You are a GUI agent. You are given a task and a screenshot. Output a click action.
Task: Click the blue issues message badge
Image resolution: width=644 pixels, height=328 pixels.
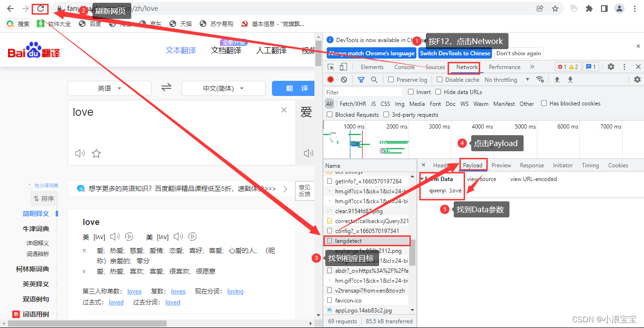pyautogui.click(x=591, y=67)
